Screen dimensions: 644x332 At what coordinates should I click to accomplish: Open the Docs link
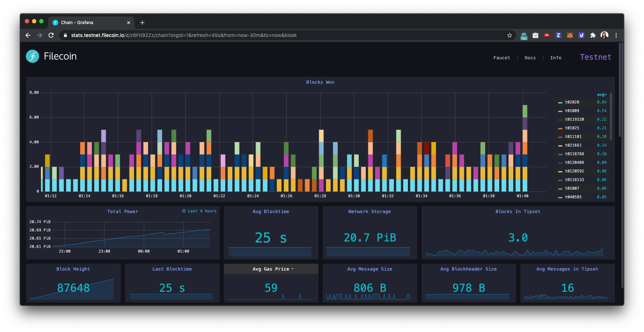coord(530,58)
